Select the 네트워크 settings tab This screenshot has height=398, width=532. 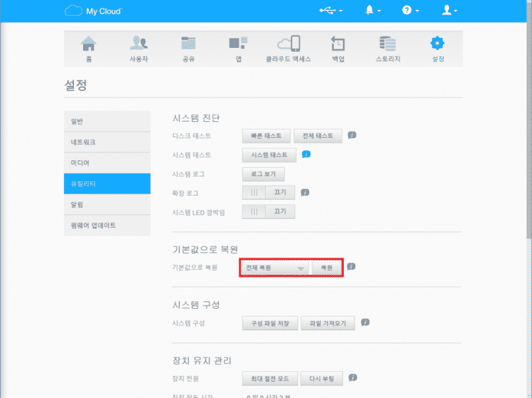[107, 142]
